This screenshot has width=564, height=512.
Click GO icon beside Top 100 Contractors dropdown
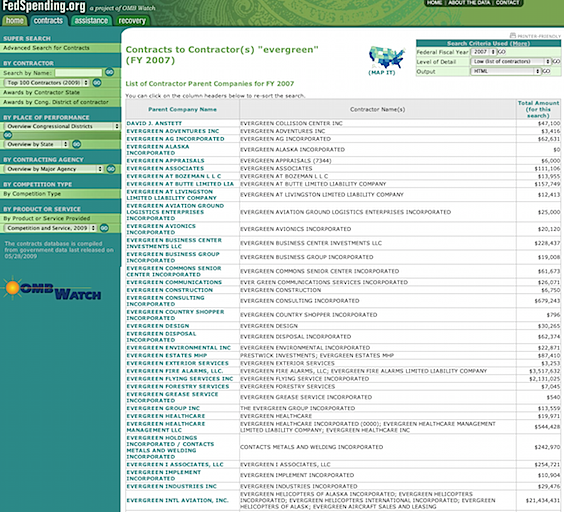[x=97, y=83]
